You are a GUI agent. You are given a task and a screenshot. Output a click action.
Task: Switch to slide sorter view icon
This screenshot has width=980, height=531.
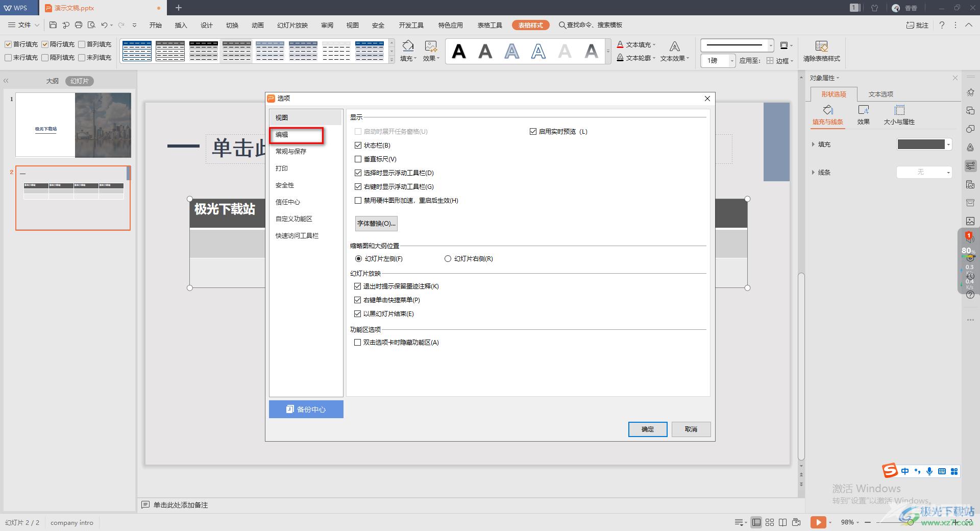(770, 522)
